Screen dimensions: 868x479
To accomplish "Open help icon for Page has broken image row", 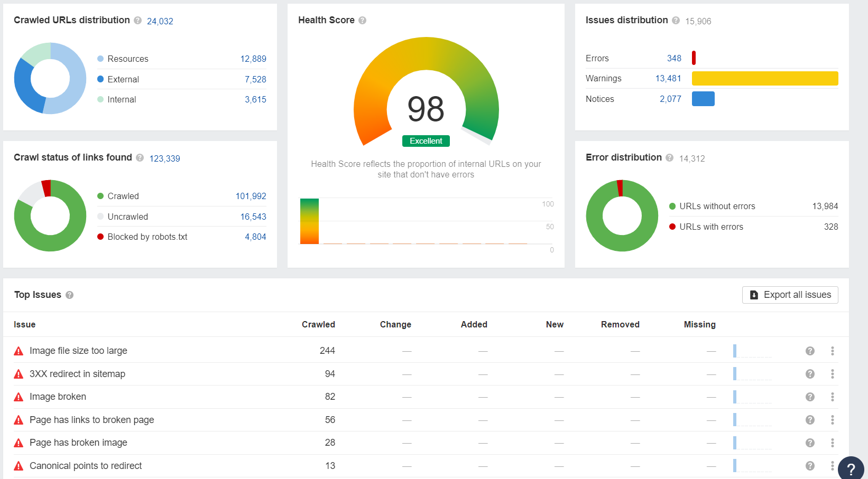I will pyautogui.click(x=810, y=443).
